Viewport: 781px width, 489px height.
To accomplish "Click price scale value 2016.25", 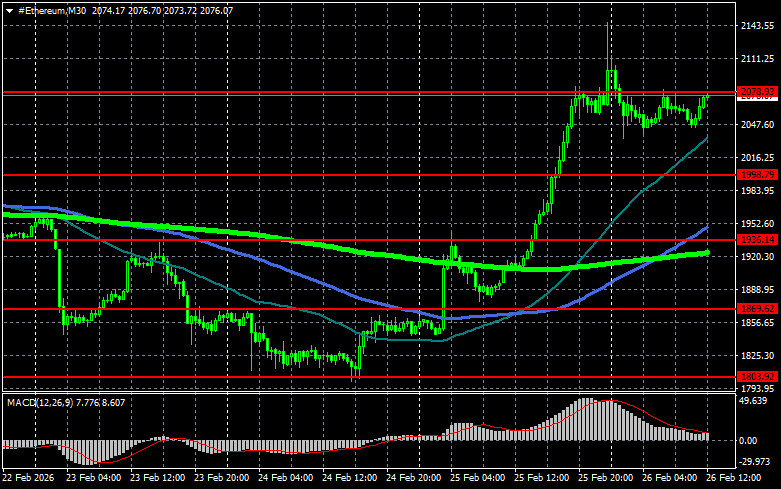I will pyautogui.click(x=757, y=157).
